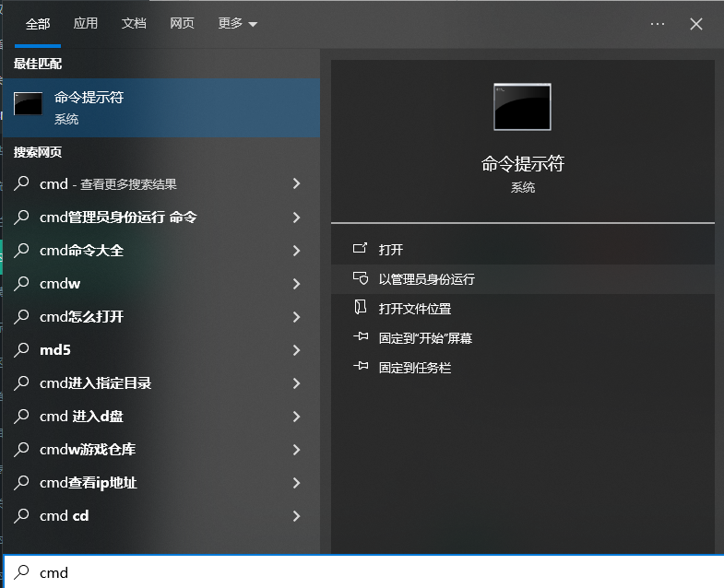This screenshot has width=724, height=588.
Task: Select suggestion cmd进入指定目录
Action: 161,383
